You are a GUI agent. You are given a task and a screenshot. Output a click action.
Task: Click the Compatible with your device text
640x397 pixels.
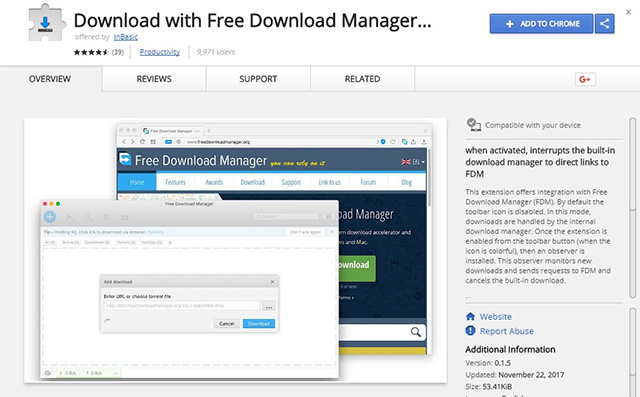[x=533, y=125]
